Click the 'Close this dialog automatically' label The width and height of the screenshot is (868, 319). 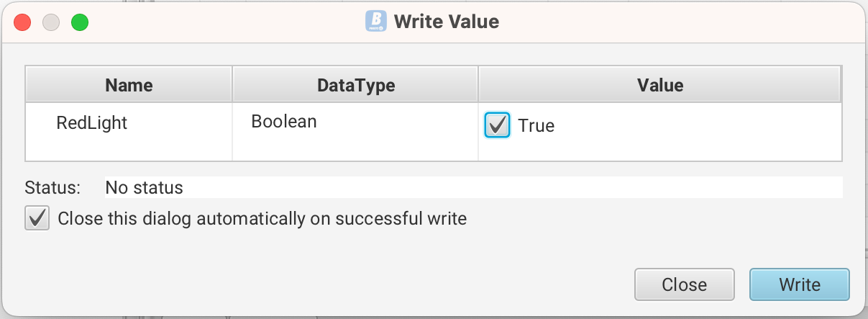click(262, 218)
